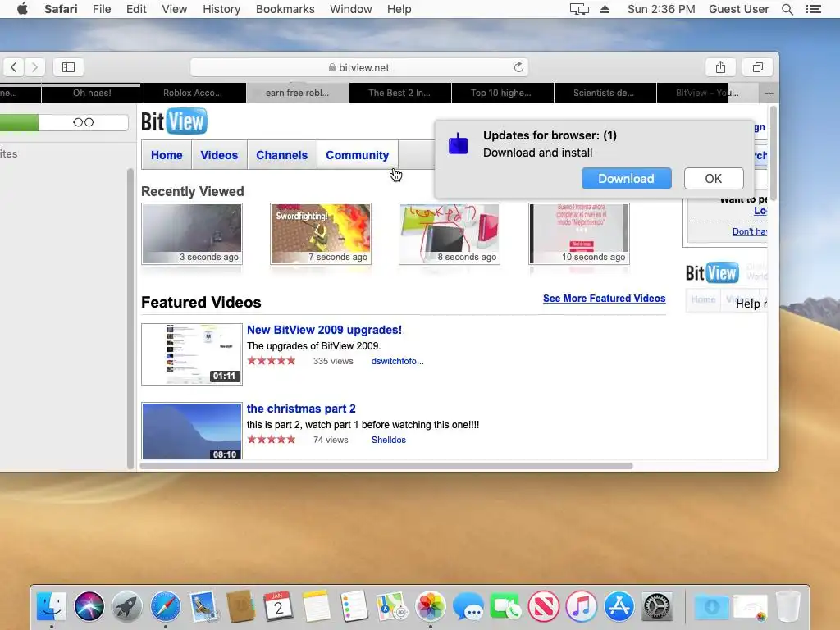840x630 pixels.
Task: Switch to 'Top 10 highe...' tab
Action: click(x=501, y=93)
